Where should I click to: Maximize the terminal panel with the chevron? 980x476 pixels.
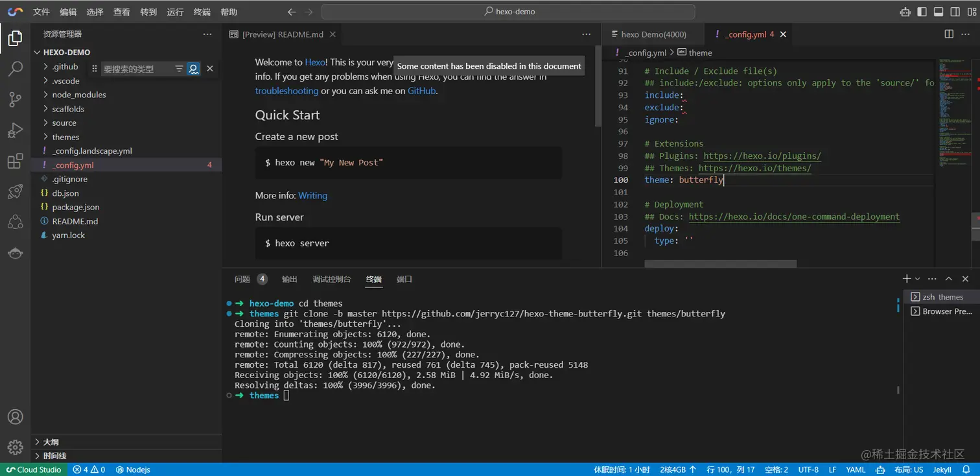949,279
